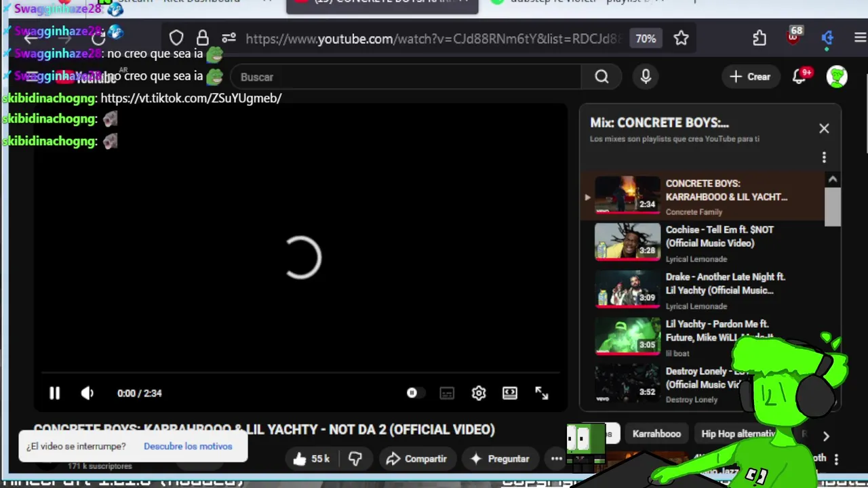Viewport: 868px width, 488px height.
Task: Open the Mix playlist options menu
Action: coord(824,157)
